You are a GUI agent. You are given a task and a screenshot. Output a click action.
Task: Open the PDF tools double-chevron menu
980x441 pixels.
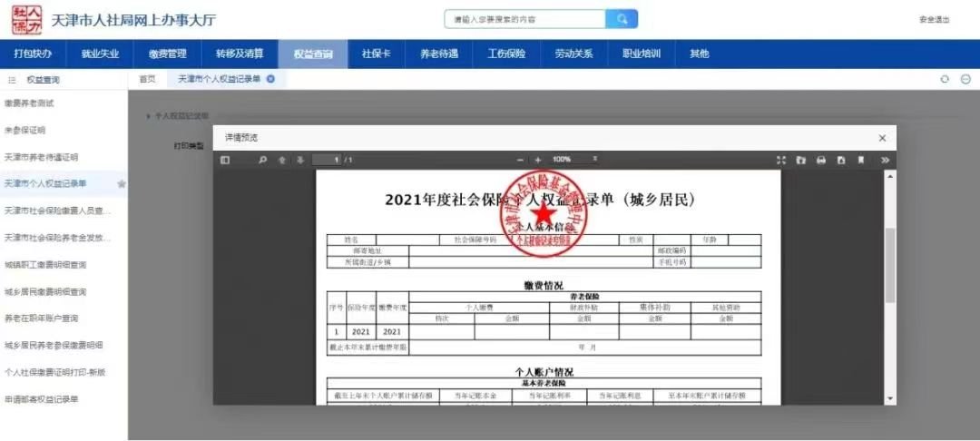(x=885, y=160)
